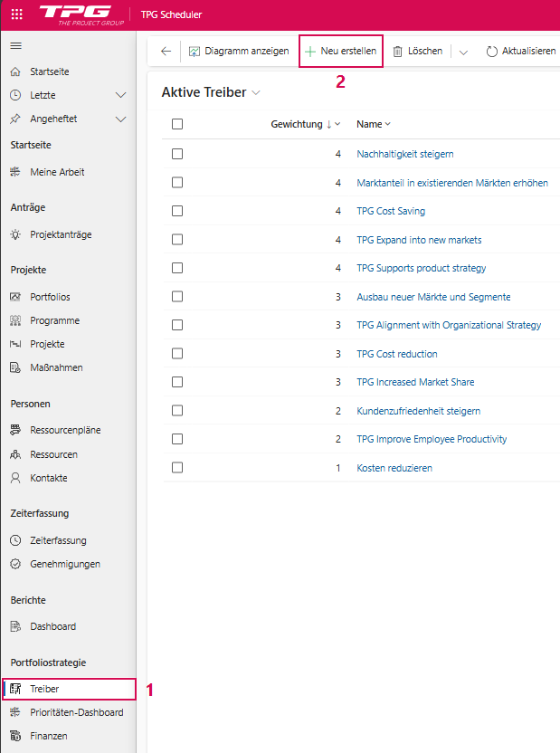Click the back arrow in toolbar
Screen dimensions: 560x753
(166, 52)
